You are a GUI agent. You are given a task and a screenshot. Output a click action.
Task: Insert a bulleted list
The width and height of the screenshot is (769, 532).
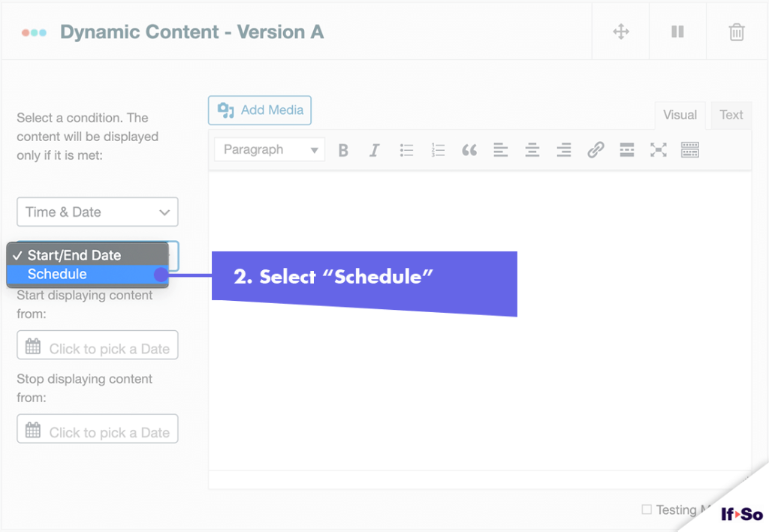[x=406, y=150]
